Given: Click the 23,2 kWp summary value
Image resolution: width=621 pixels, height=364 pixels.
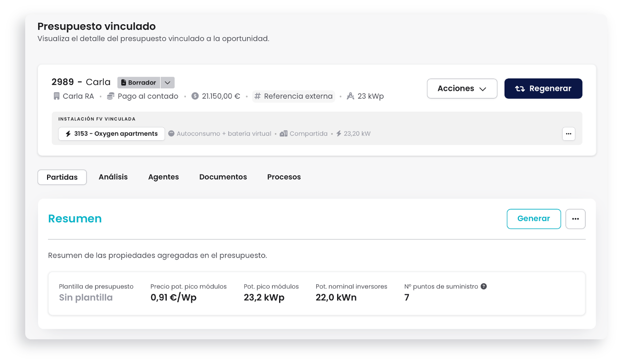Looking at the screenshot, I should (x=264, y=298).
